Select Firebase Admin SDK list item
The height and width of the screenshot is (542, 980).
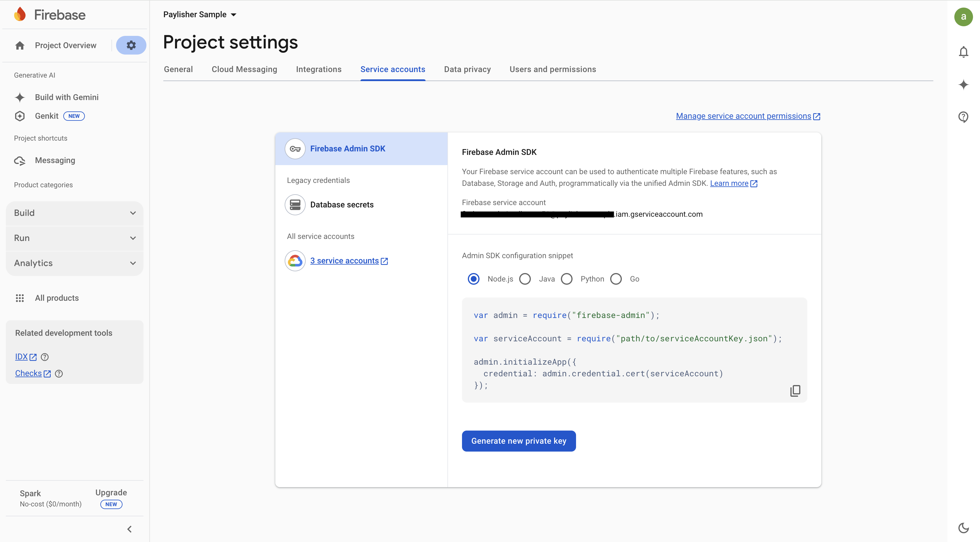point(361,149)
